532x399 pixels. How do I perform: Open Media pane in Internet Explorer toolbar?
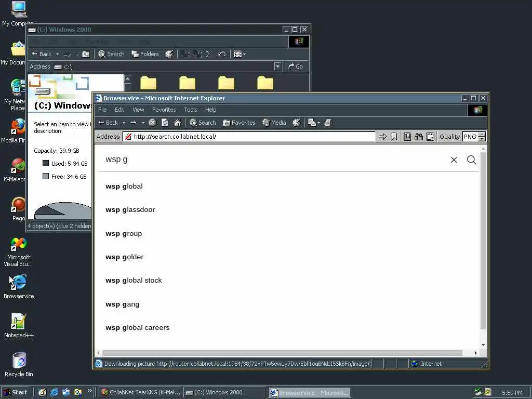click(x=274, y=123)
